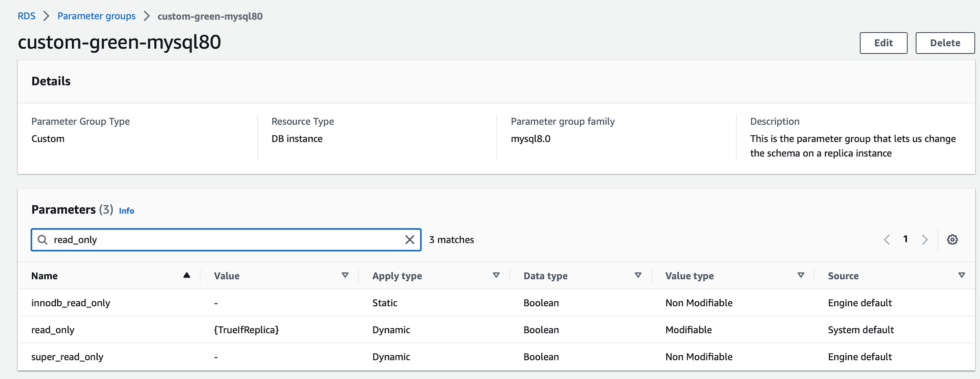
Task: Click the Apply type column header
Action: click(x=397, y=276)
